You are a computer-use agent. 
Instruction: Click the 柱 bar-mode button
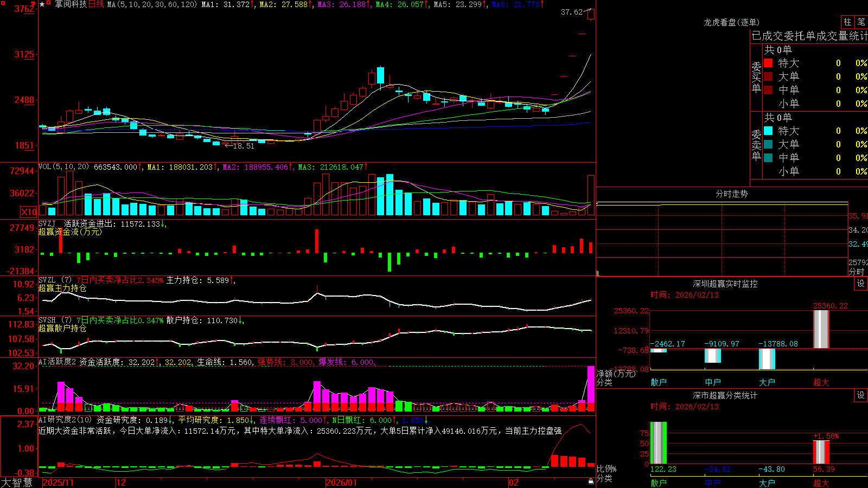point(847,22)
